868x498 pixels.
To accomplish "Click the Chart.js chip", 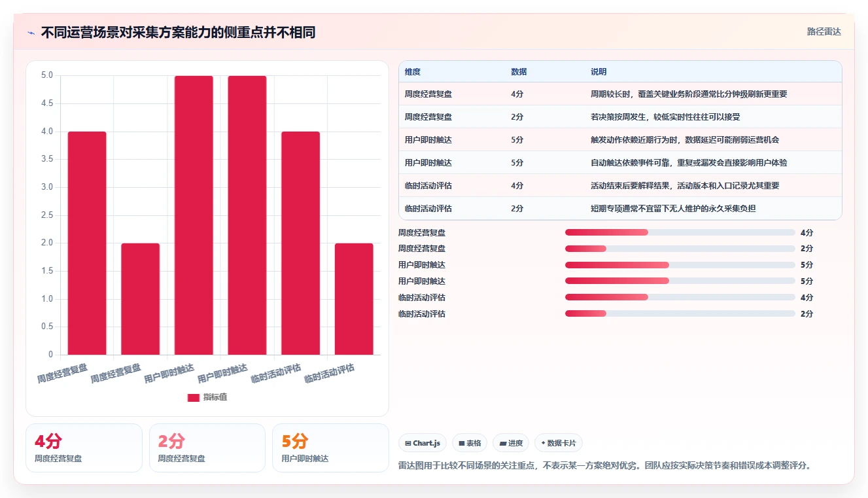I will pyautogui.click(x=423, y=443).
